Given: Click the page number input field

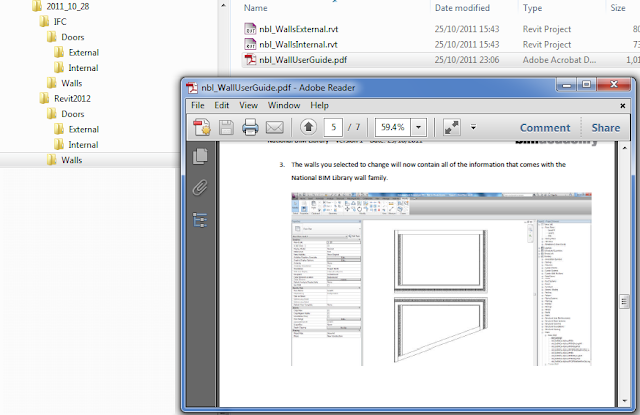Looking at the screenshot, I should (x=333, y=127).
